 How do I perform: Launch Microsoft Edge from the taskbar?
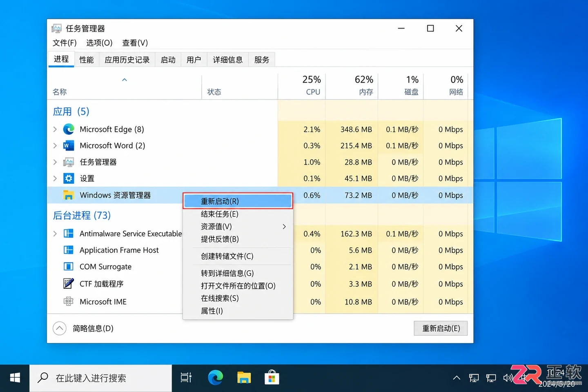tap(215, 378)
